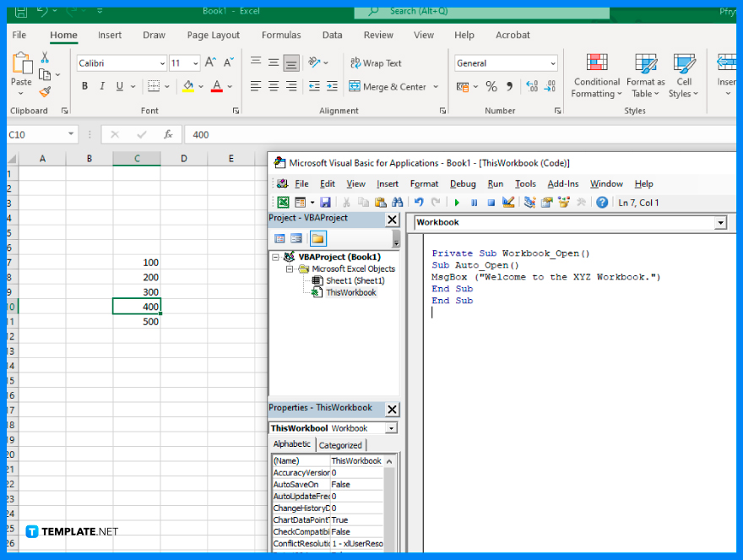The image size is (743, 560).
Task: Click the Design Mode icon in VBA toolbar
Action: pyautogui.click(x=508, y=202)
